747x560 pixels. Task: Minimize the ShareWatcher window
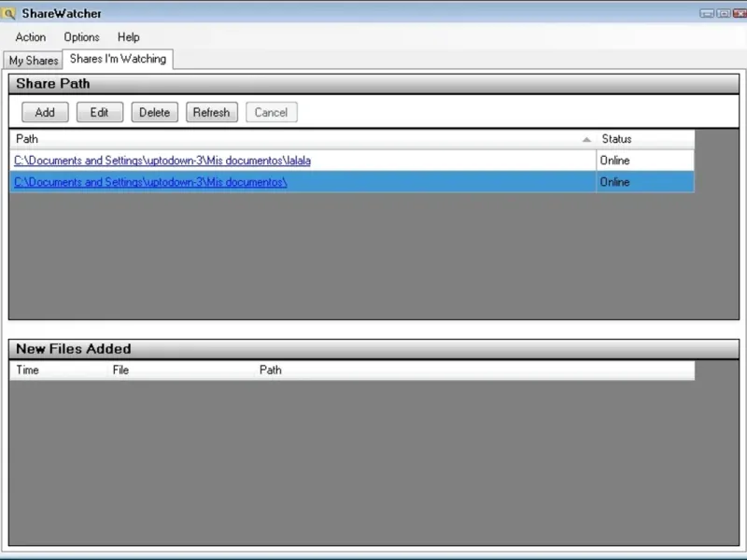click(x=707, y=13)
